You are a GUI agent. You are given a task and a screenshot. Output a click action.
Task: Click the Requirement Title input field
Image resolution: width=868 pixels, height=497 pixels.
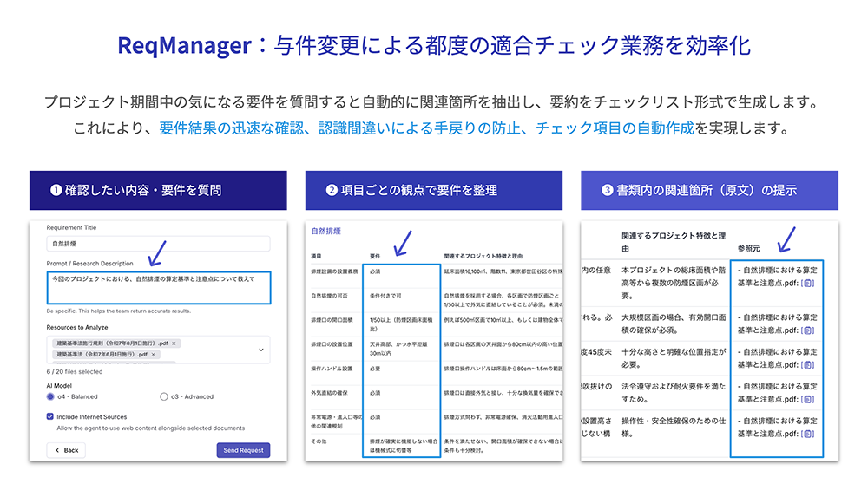[158, 245]
